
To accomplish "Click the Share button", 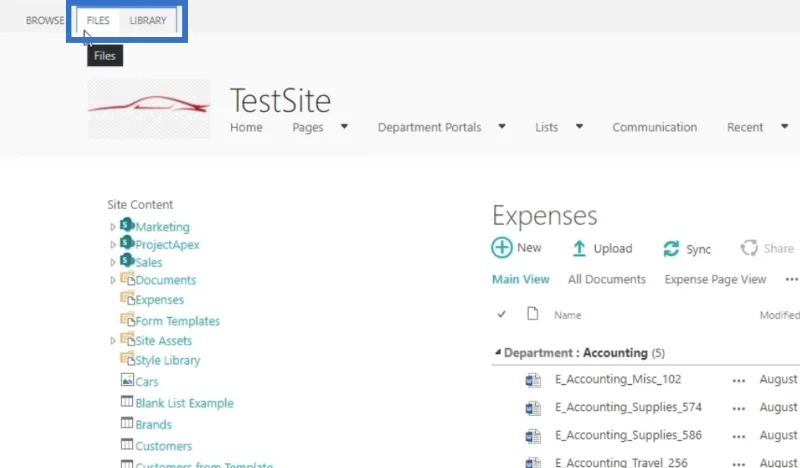I will (767, 249).
